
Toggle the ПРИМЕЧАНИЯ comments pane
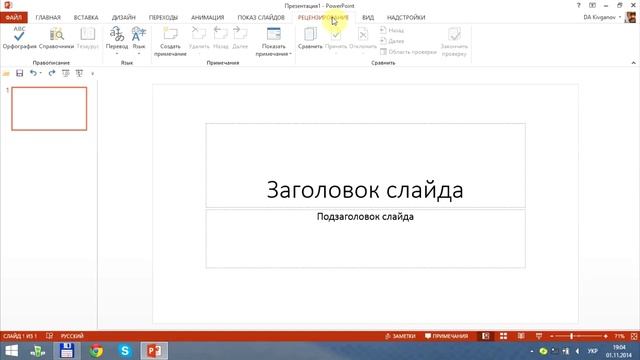446,336
